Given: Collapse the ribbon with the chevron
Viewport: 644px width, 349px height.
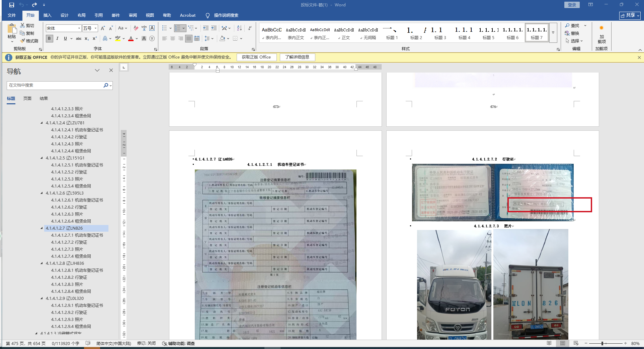Looking at the screenshot, I should [x=640, y=50].
